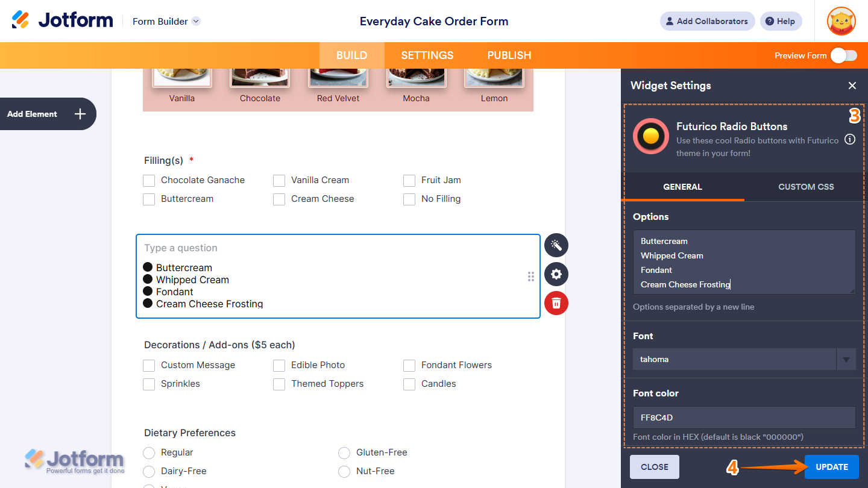Open Help from the top bar
Image resolution: width=868 pixels, height=488 pixels.
[781, 21]
